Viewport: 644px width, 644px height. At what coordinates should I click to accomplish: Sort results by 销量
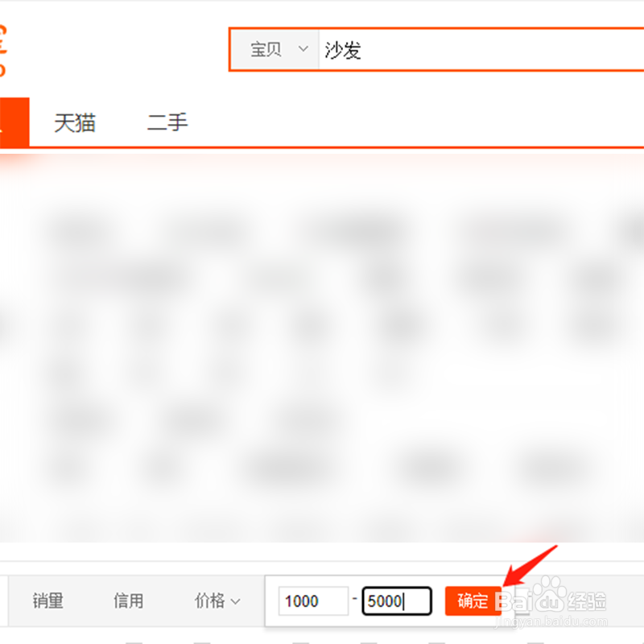point(48,601)
